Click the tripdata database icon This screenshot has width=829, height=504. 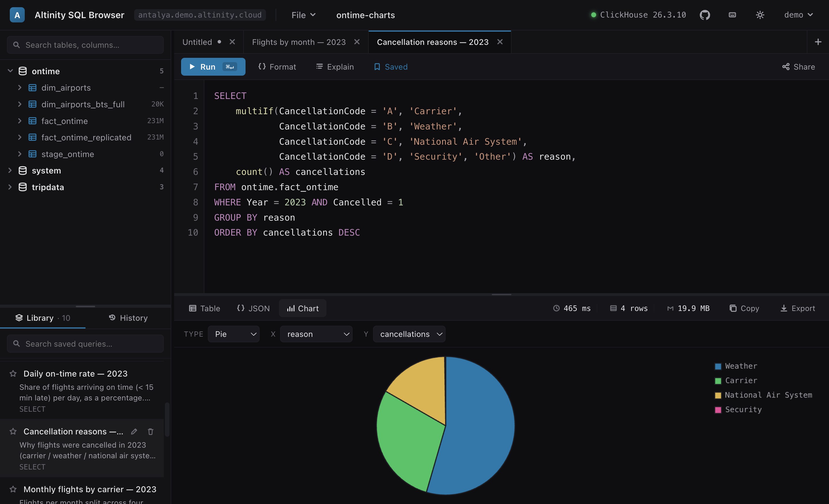tap(22, 187)
